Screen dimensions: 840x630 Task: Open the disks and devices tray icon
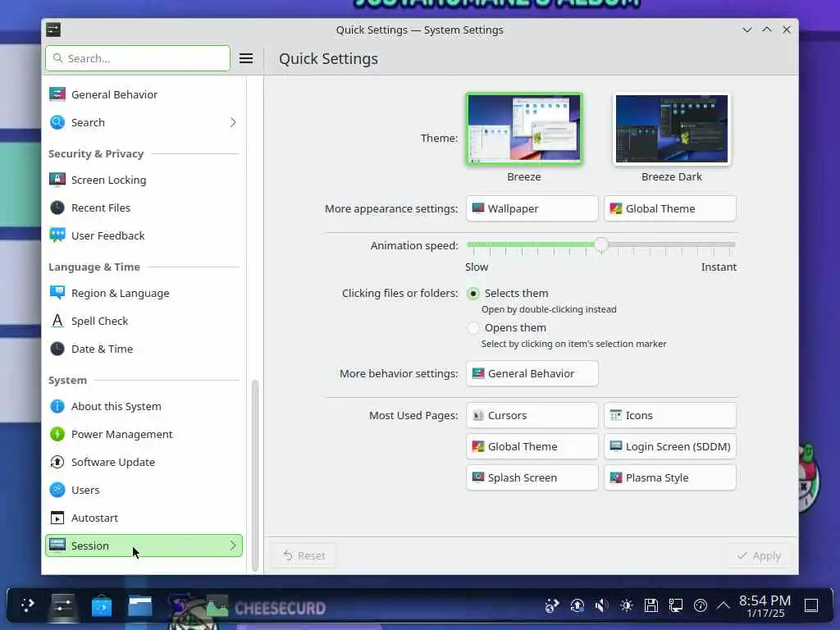[651, 605]
